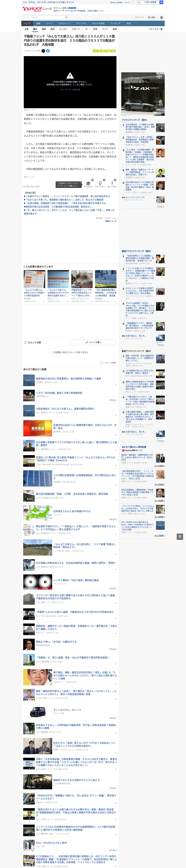Open 購入履歴 in the header
186x868 pixels.
(152, 17)
